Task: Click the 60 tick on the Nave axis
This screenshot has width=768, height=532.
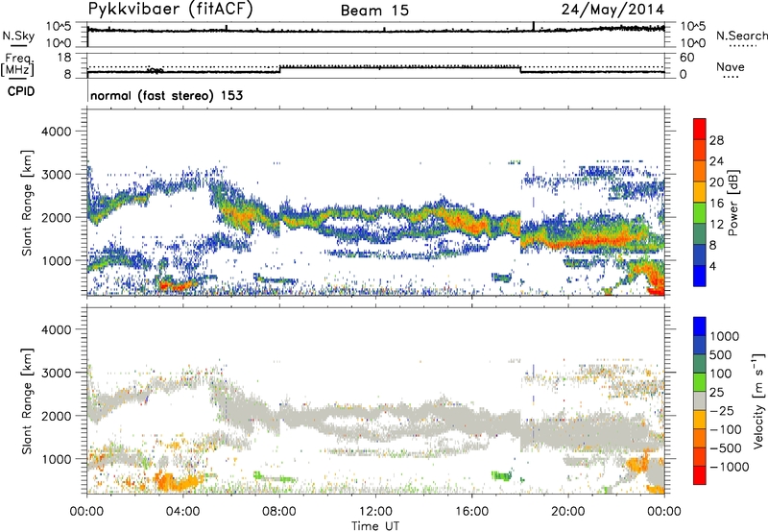Action: [x=686, y=58]
